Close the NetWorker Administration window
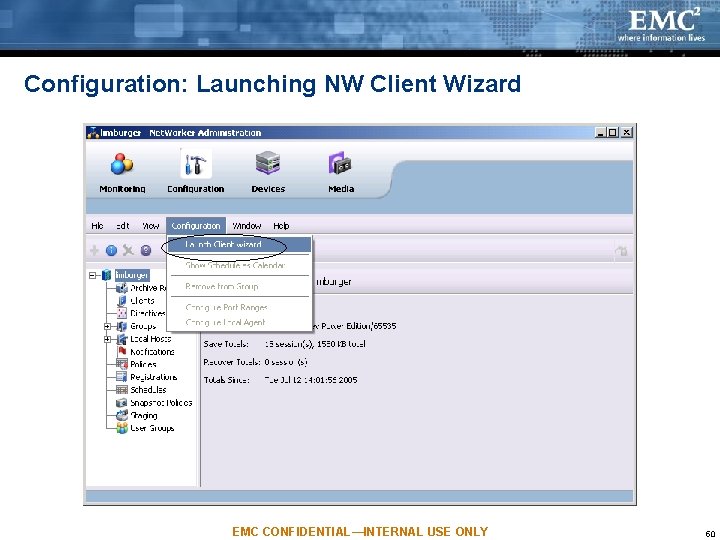This screenshot has width=720, height=540. pos(626,133)
